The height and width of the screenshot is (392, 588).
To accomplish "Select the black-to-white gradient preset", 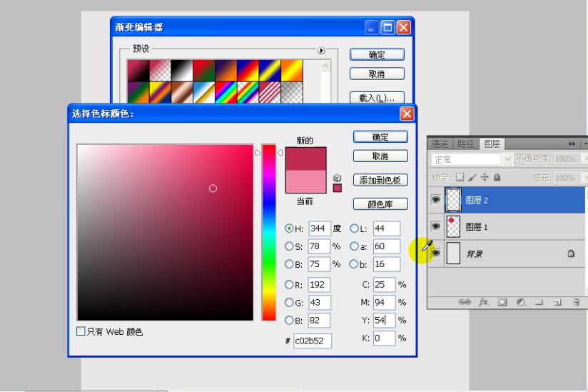I will 182,71.
